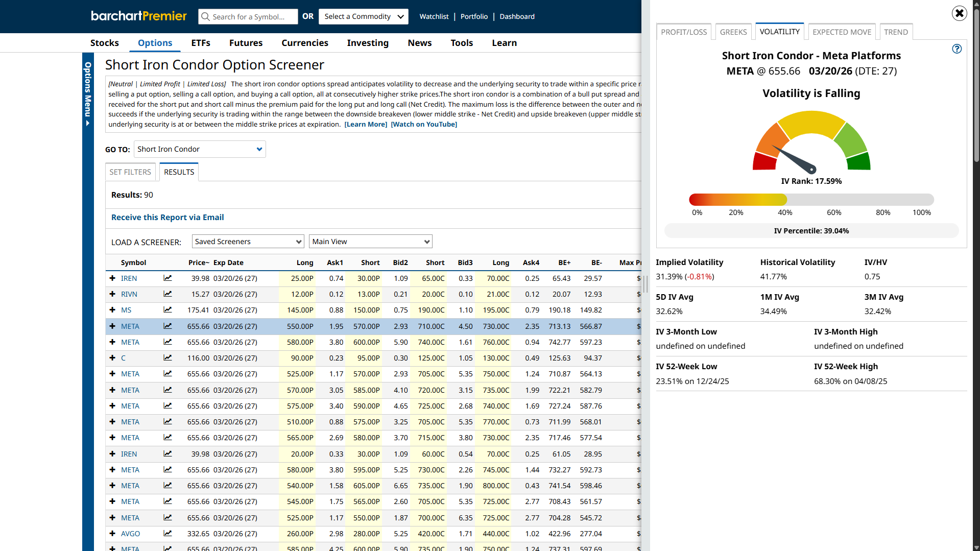Open chart icon in the MS row
This screenshot has width=980, height=551.
(168, 310)
